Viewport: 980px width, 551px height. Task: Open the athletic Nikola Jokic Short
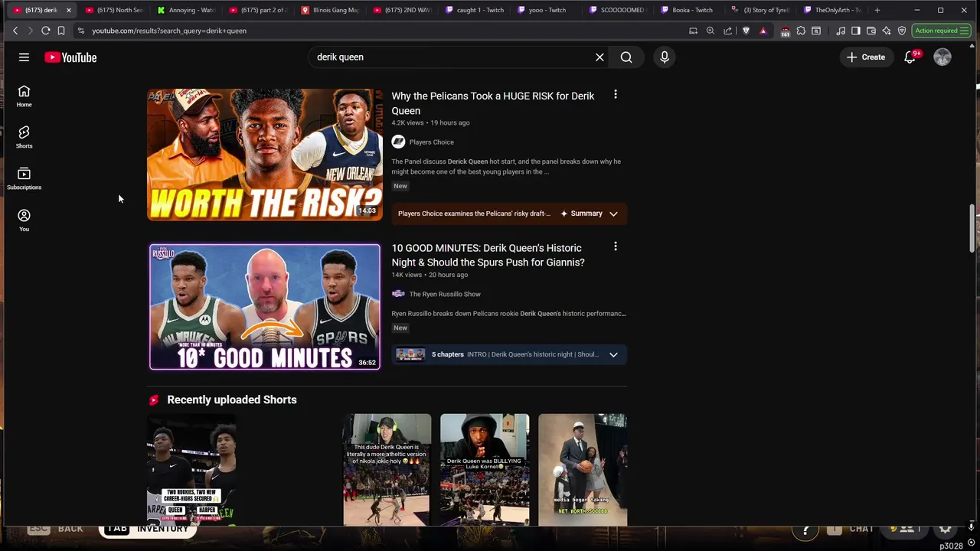[387, 470]
